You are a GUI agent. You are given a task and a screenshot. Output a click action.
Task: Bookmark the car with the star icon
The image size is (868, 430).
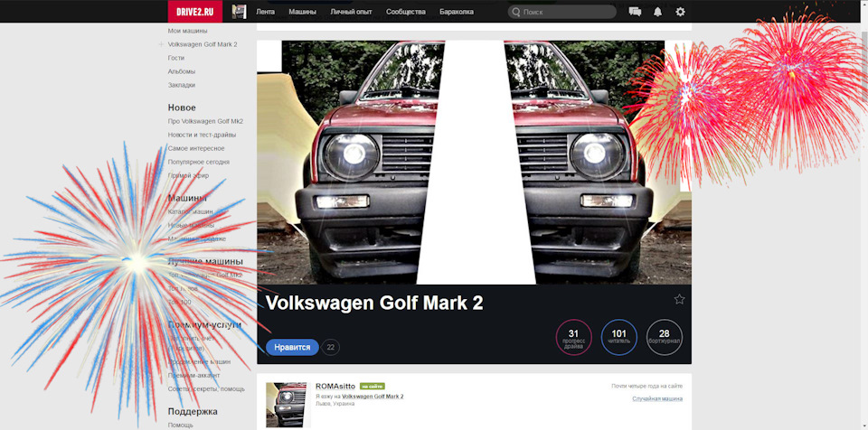pyautogui.click(x=679, y=299)
